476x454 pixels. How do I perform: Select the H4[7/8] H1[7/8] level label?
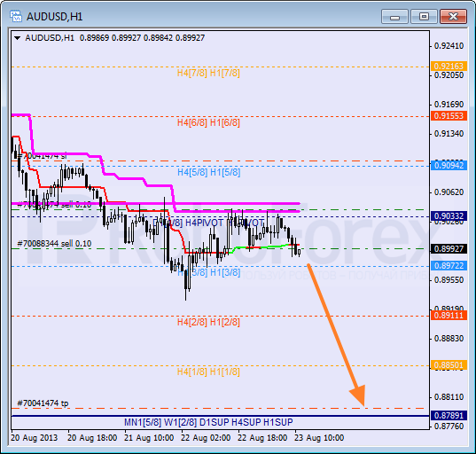pos(208,74)
